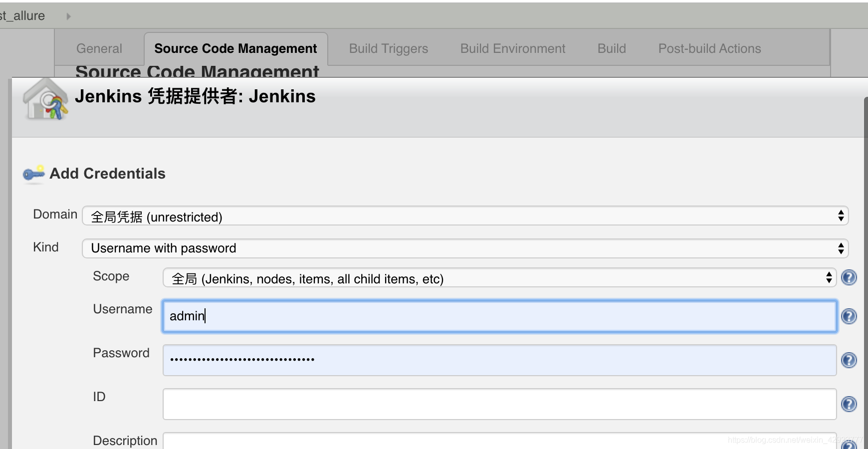The height and width of the screenshot is (449, 868).
Task: Click the breadcrumb arrow after st_allure
Action: (x=68, y=16)
